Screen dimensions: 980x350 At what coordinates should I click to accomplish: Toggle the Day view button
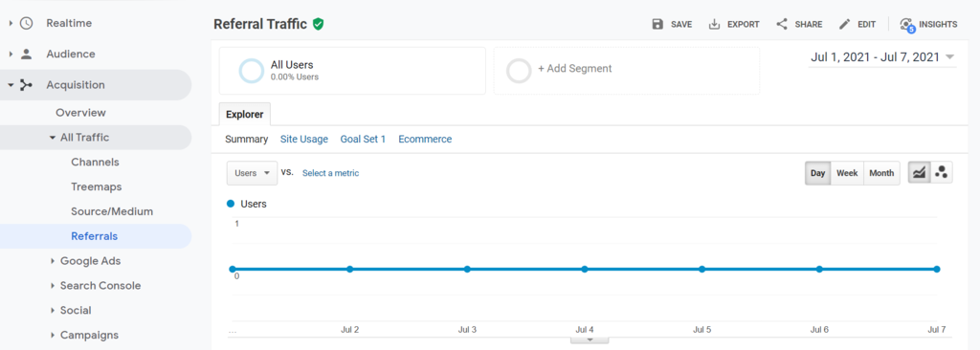(x=817, y=173)
